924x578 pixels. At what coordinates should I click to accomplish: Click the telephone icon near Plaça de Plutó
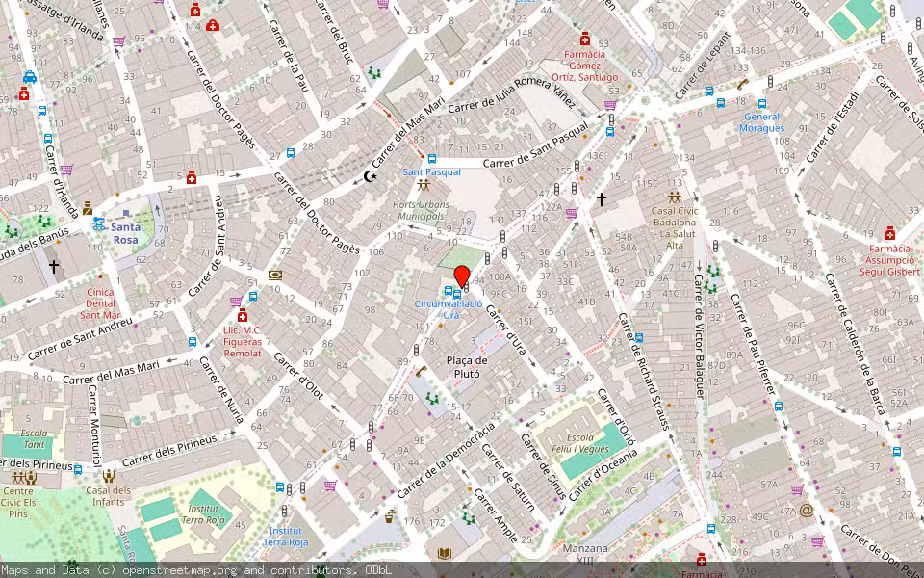coord(421,372)
